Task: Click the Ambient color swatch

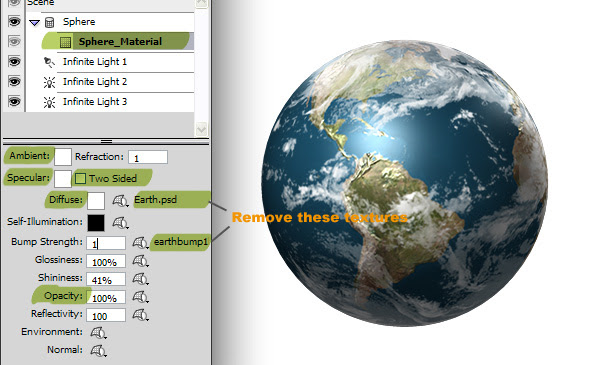Action: click(63, 157)
